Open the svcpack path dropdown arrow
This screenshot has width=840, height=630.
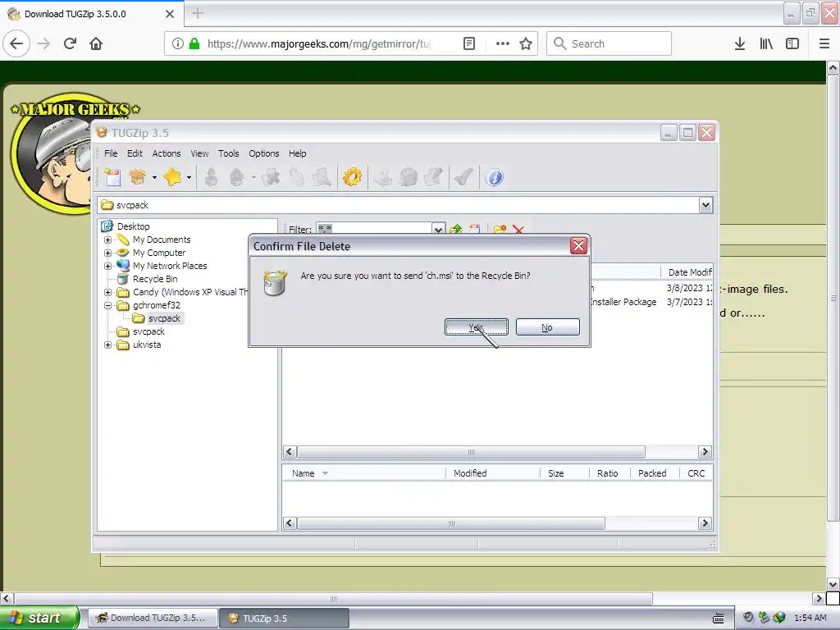705,205
